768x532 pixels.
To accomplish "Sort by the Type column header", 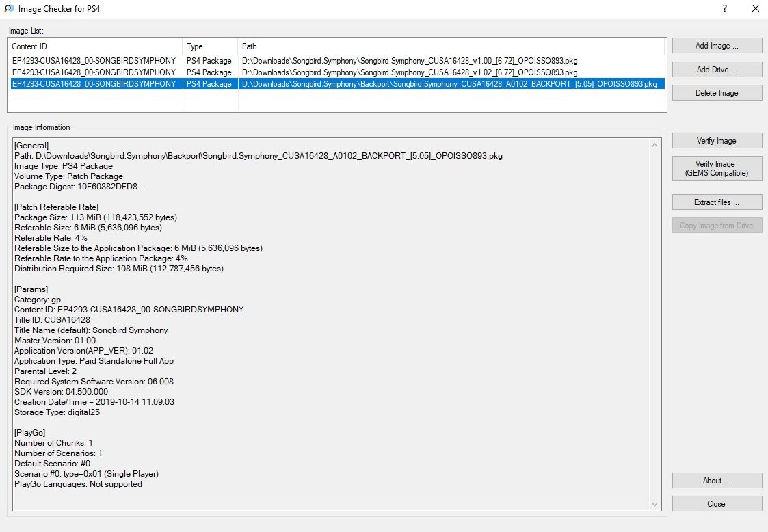I will pyautogui.click(x=210, y=46).
